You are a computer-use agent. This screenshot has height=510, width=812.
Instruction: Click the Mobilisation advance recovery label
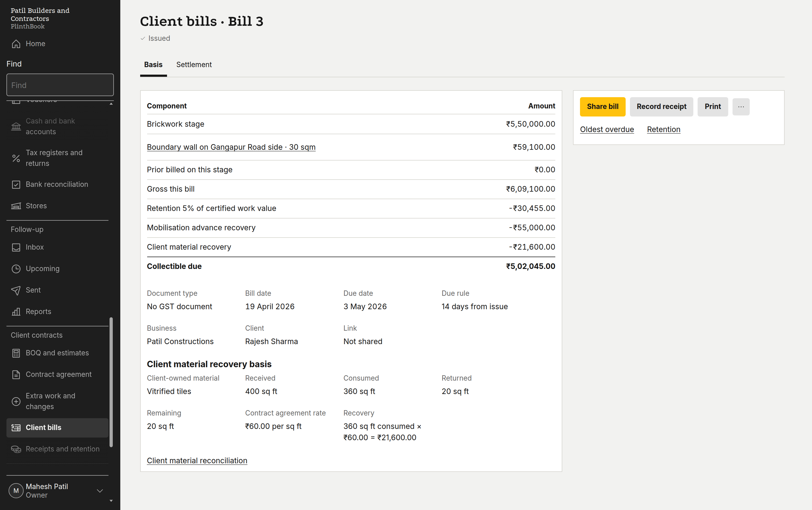(x=201, y=228)
